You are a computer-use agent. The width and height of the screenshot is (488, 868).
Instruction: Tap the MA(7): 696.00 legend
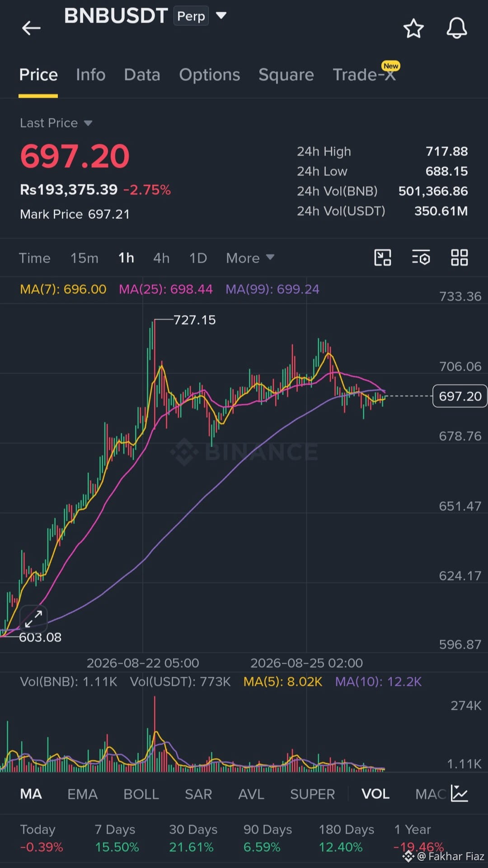63,289
